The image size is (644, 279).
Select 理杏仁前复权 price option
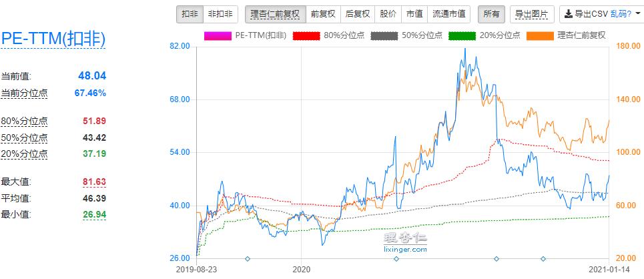275,14
